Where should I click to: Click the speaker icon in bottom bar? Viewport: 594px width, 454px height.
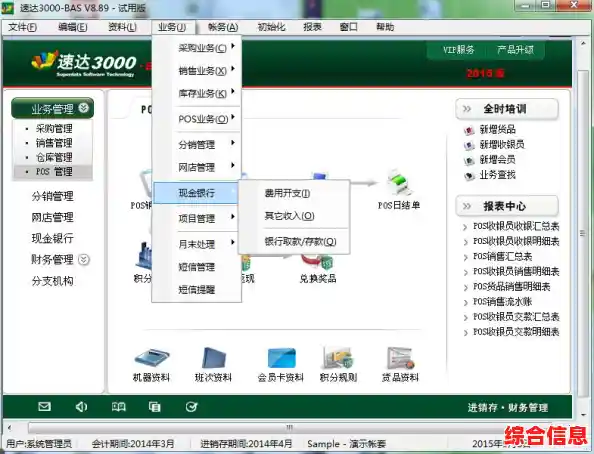(x=81, y=407)
